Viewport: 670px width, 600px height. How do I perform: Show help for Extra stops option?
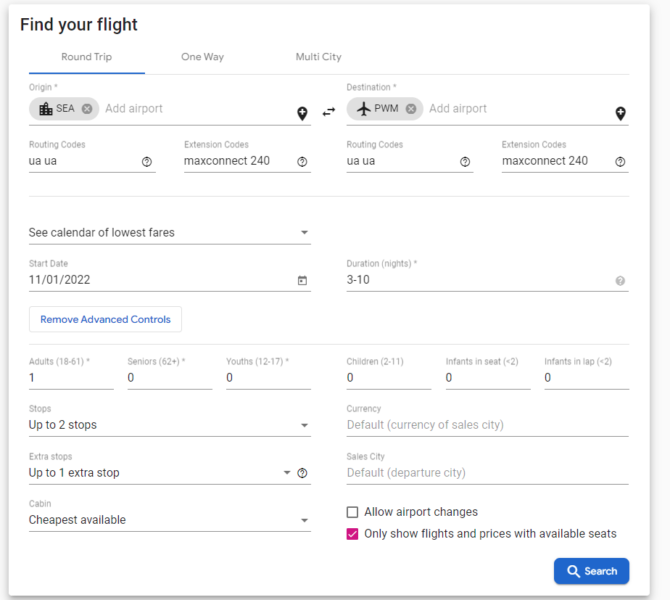(302, 473)
